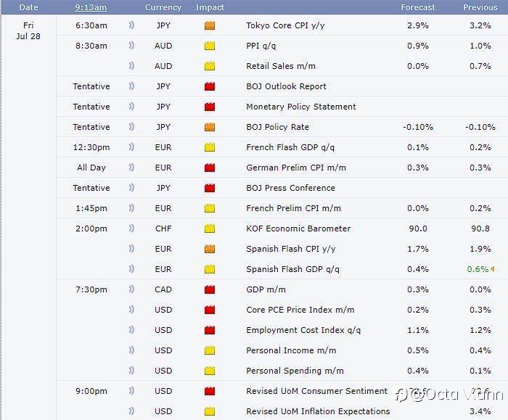Screen dimensions: 508x420
Task: Click the orange impact icon for Tokyo Core CPI
Action: pyautogui.click(x=210, y=25)
